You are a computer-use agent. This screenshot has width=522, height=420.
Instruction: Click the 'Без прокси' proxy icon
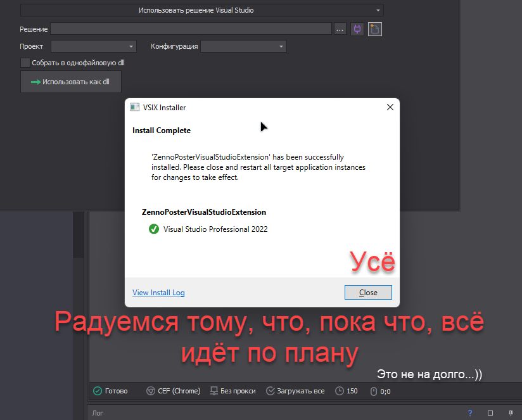(214, 391)
